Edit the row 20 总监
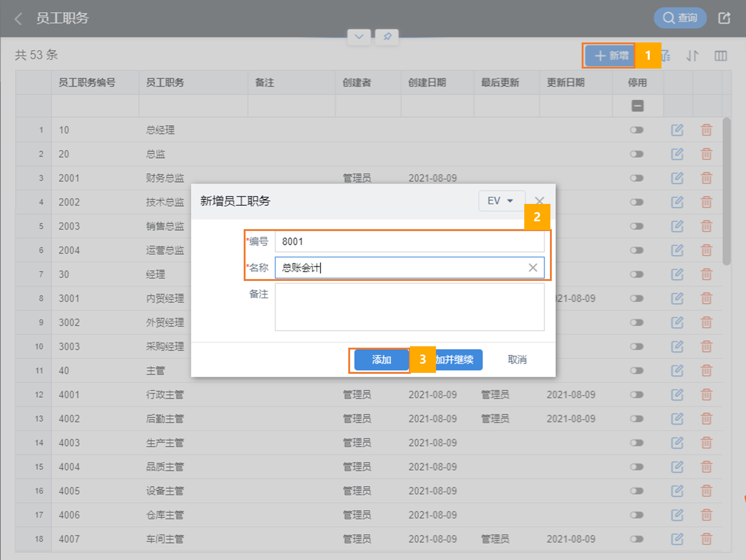Viewport: 746px width, 560px height. (677, 154)
